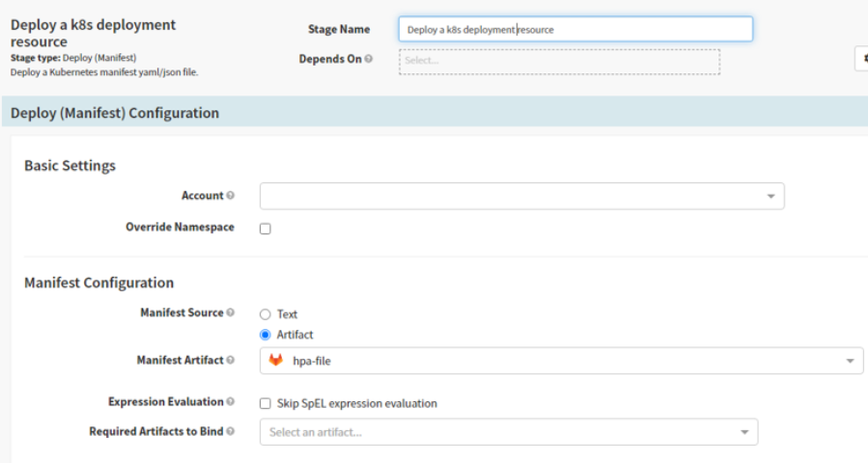Click the Stage Name text field
The width and height of the screenshot is (868, 463).
574,29
